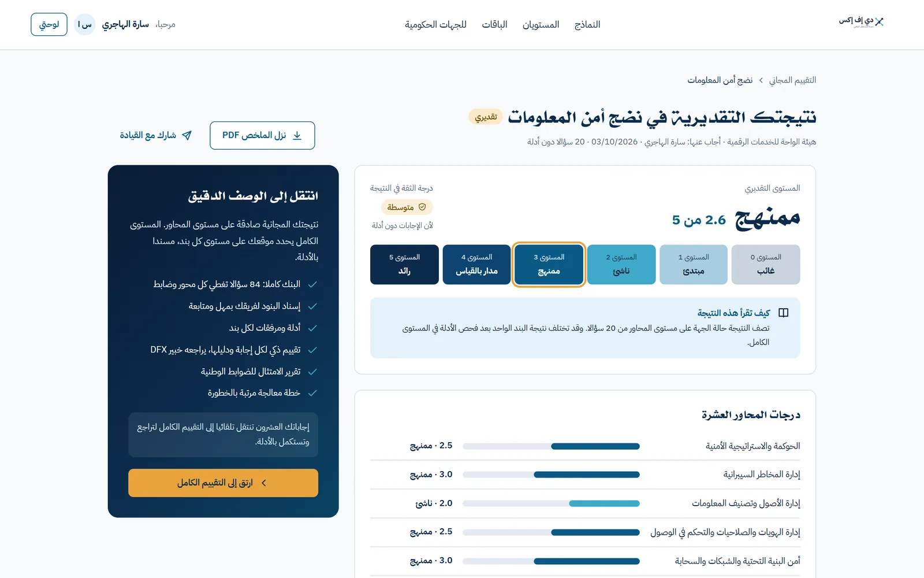This screenshot has width=924, height=578.
Task: Click the "نضج أمن المعلومات" breadcrumb text
Action: point(720,80)
